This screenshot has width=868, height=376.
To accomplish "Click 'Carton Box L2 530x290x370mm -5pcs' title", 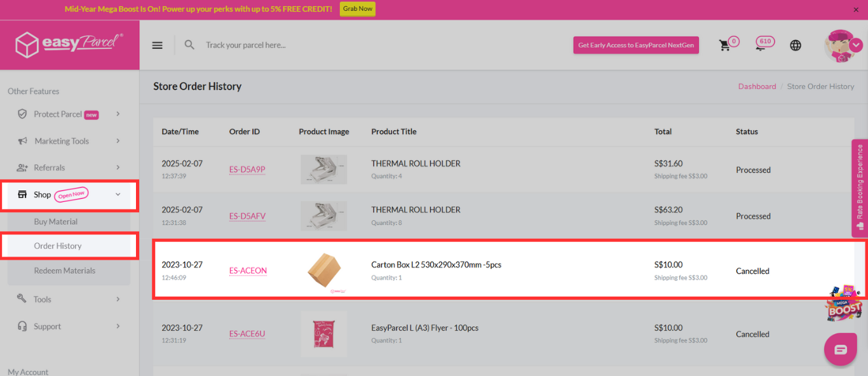I will pyautogui.click(x=437, y=265).
